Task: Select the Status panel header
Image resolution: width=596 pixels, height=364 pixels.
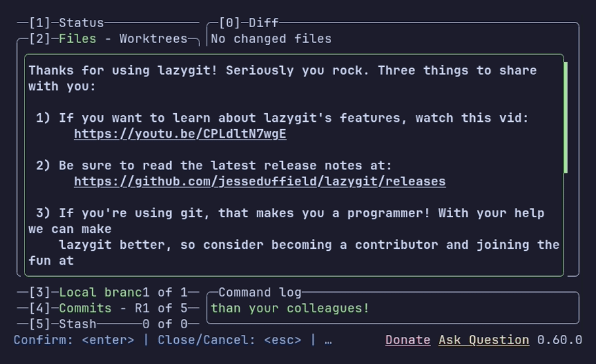Action: (x=81, y=23)
